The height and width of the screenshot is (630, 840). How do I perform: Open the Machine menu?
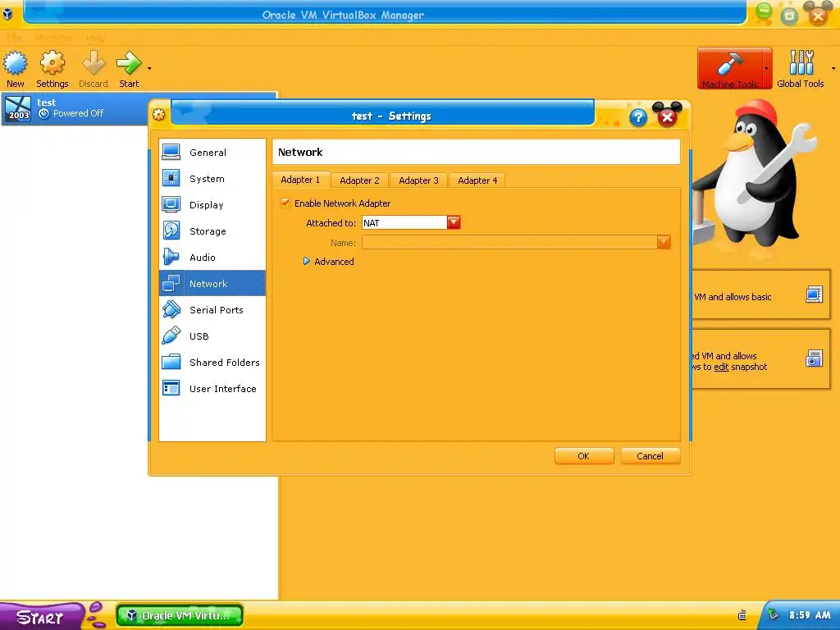pyautogui.click(x=53, y=37)
